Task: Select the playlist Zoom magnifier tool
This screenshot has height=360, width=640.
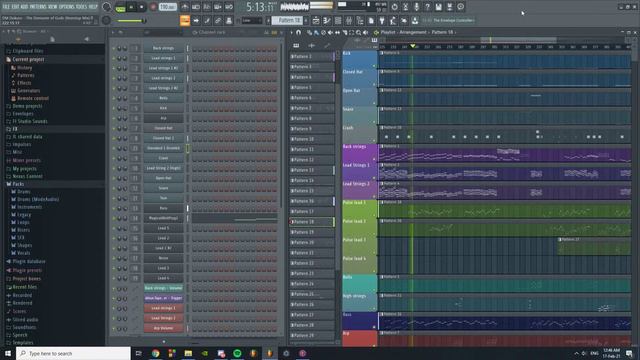Action: pos(358,32)
